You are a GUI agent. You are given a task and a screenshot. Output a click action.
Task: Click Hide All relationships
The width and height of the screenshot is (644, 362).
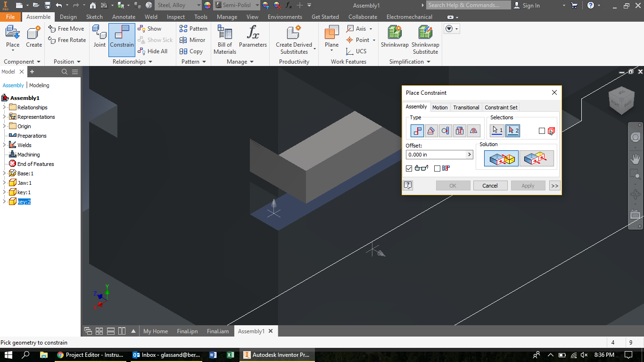pyautogui.click(x=152, y=51)
